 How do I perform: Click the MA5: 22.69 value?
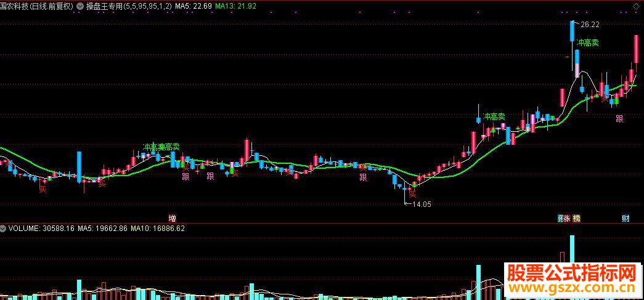(194, 6)
